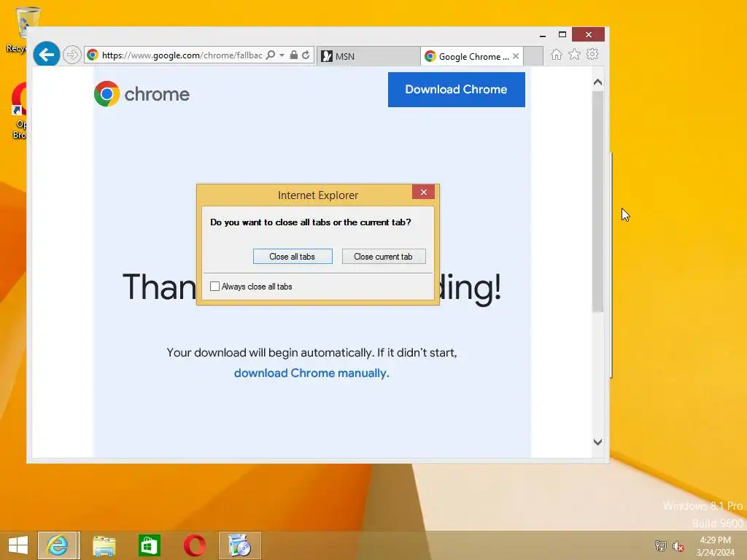Click the Home icon in IE toolbar
Viewport: 747px width, 560px height.
click(557, 54)
